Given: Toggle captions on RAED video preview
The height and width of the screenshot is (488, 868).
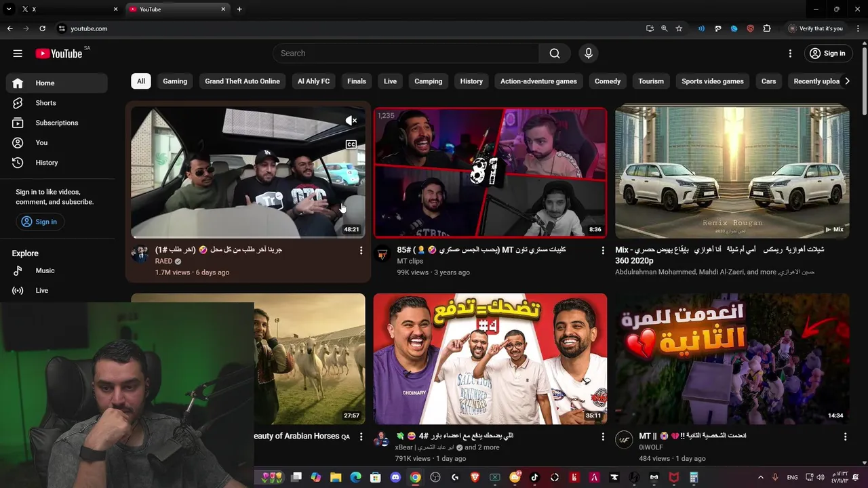Looking at the screenshot, I should (351, 144).
